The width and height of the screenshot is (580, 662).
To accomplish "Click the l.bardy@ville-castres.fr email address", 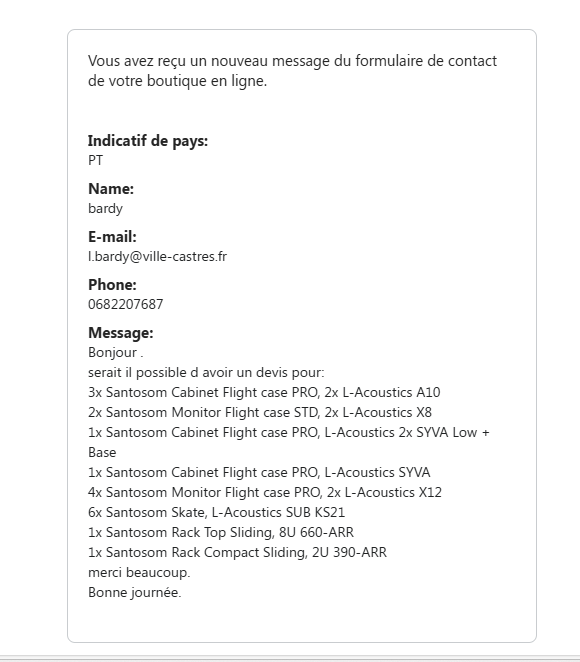I will tap(157, 257).
